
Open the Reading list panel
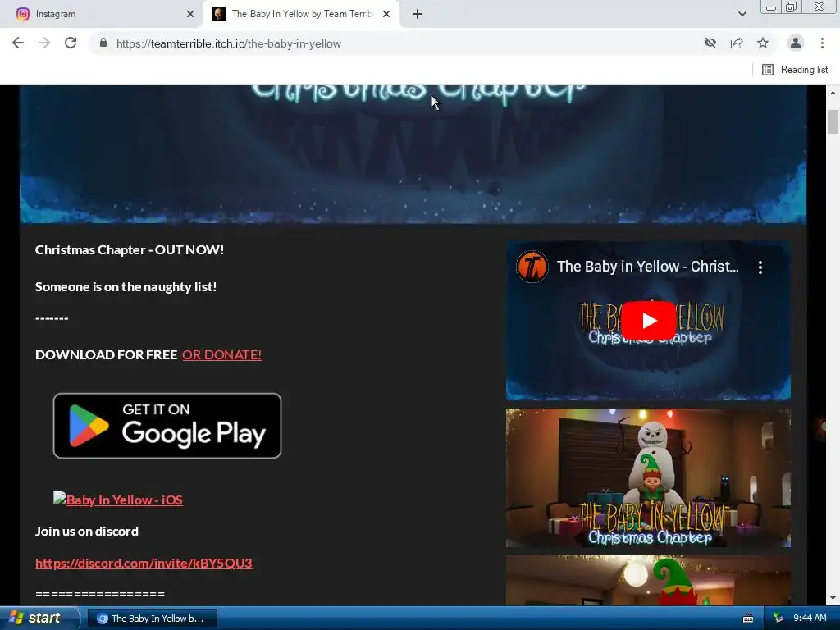pos(795,70)
